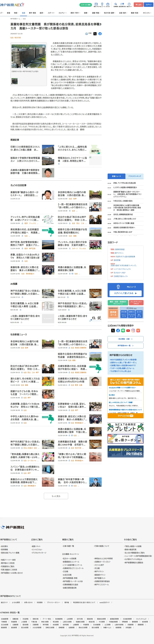Image resolution: width=154 pixels, height=644 pixels.
Task: Open the PR TIMES press release banner
Action: [125, 451]
